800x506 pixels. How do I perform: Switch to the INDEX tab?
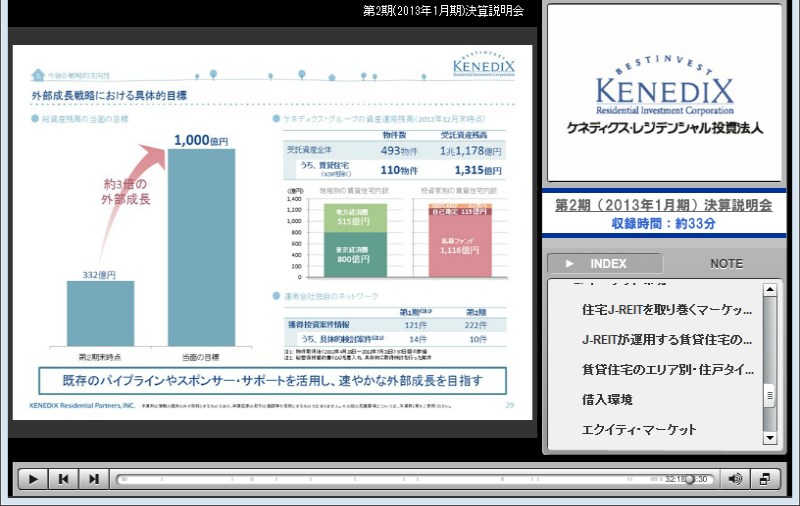[605, 264]
